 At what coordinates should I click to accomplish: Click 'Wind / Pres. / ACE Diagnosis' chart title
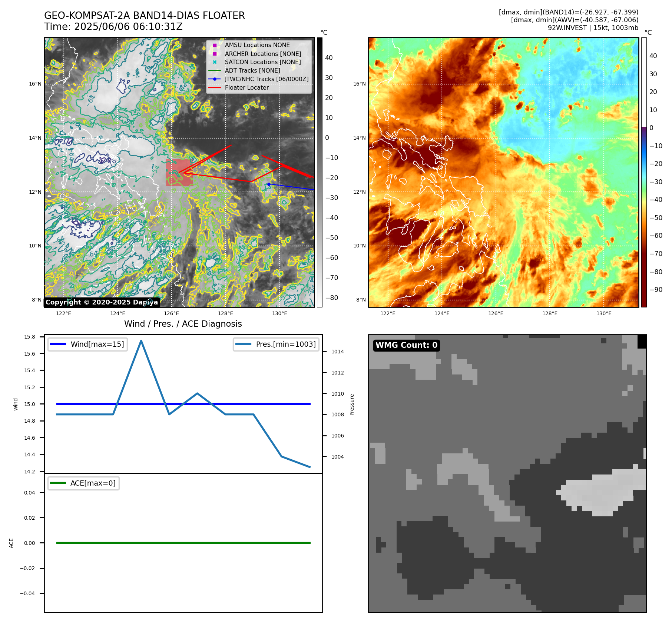(183, 324)
